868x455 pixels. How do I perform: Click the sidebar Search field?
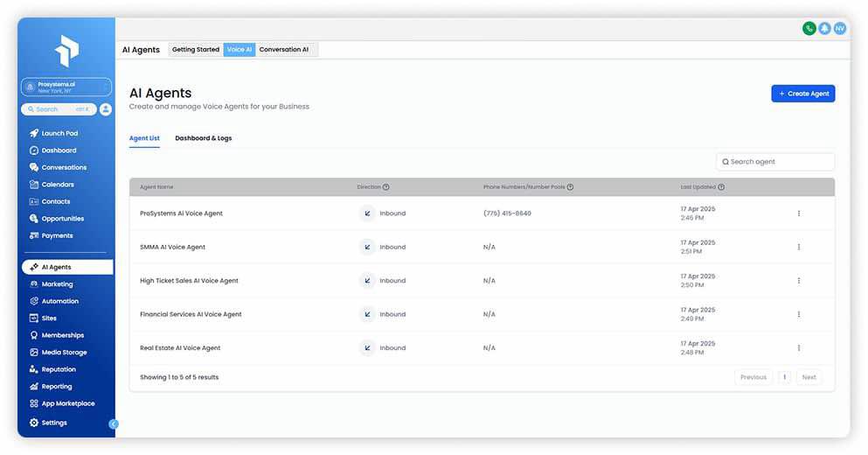[x=59, y=109]
